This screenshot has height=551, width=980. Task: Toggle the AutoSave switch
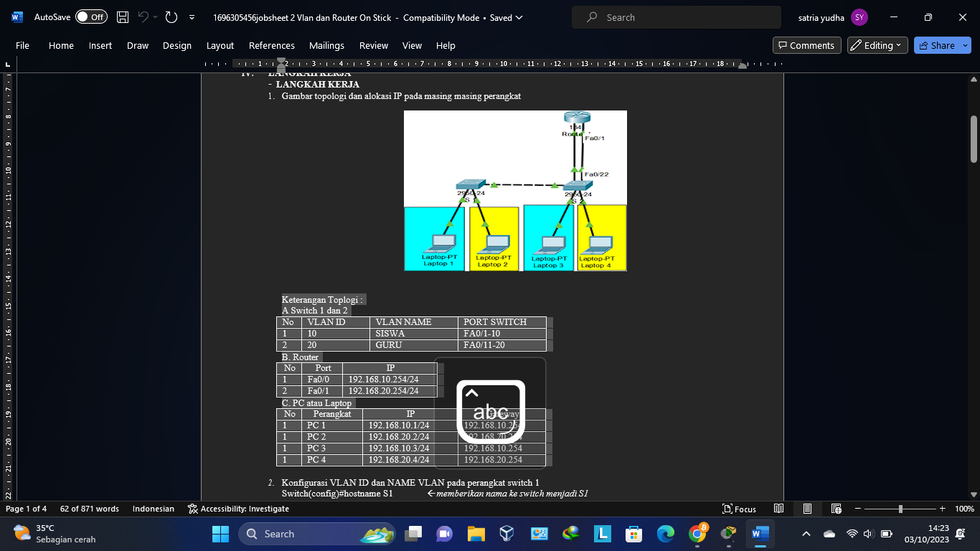(91, 17)
